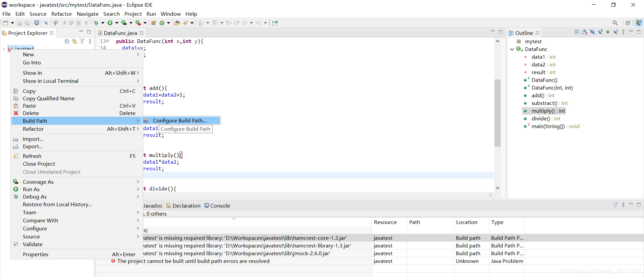Viewport: 644px width, 277px height.
Task: Open the Refactor menu in menu bar
Action: pos(62,14)
